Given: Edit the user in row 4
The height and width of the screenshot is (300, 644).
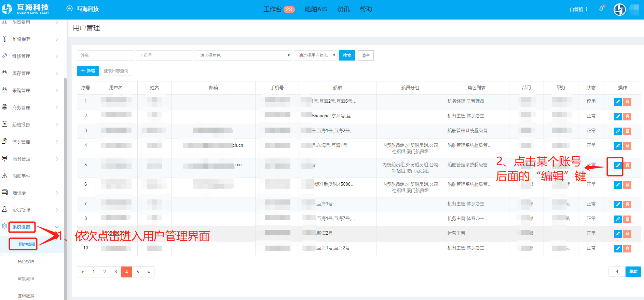Looking at the screenshot, I should [618, 146].
